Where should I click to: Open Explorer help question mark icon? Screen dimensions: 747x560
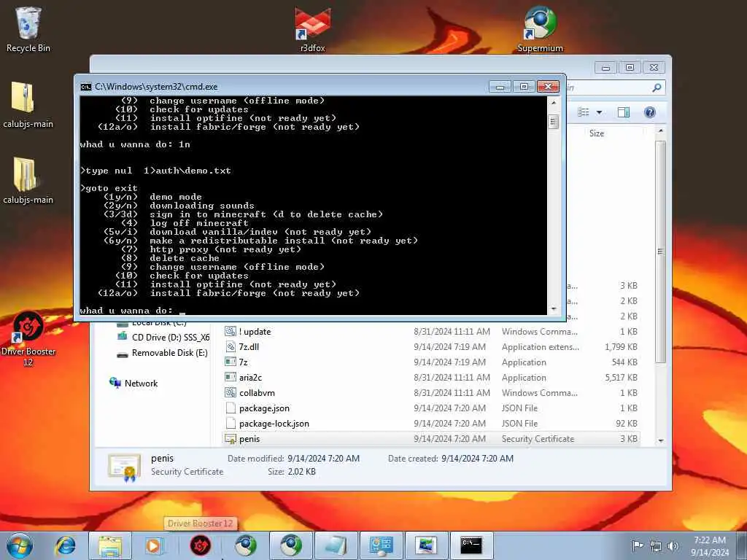tap(650, 112)
